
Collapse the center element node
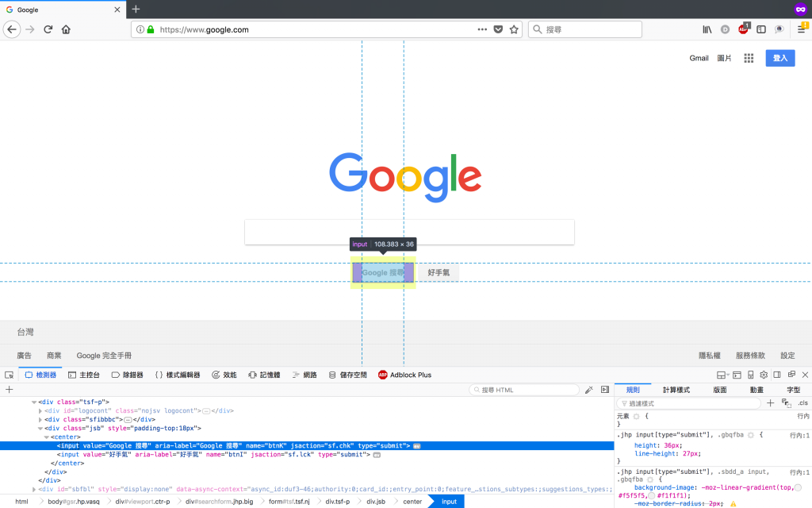tap(47, 437)
